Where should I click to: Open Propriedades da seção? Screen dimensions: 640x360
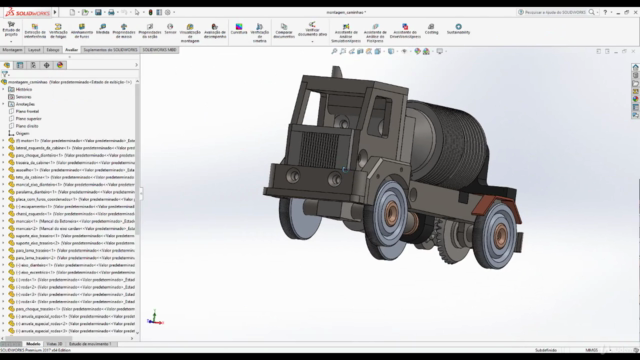pyautogui.click(x=150, y=31)
